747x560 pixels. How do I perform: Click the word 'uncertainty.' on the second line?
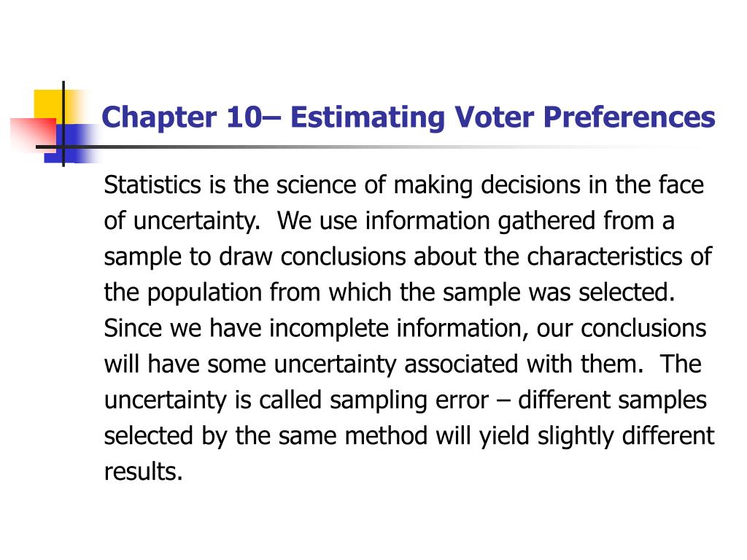point(197,222)
